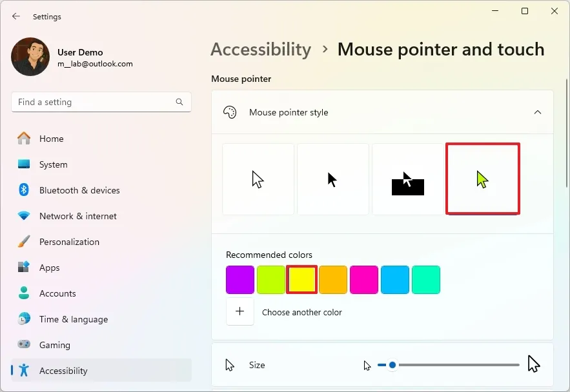Open the Personalization paintbrush icon

[24, 242]
